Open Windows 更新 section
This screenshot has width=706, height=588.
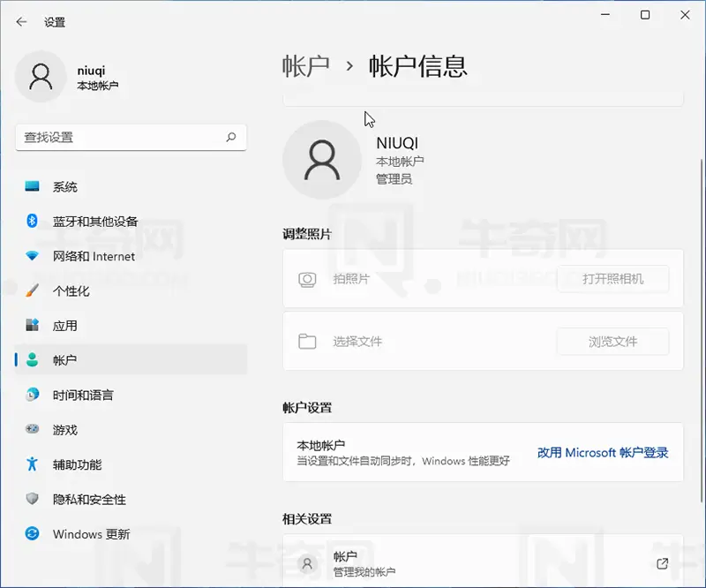(x=131, y=534)
